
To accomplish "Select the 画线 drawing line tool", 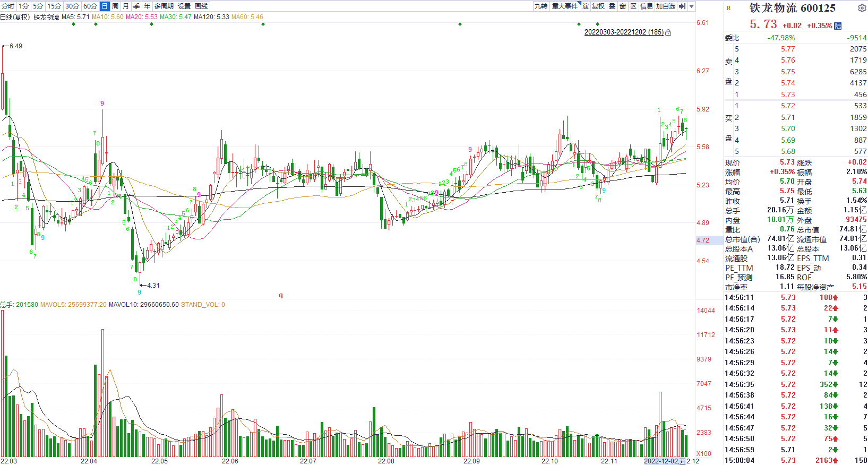I will (201, 6).
